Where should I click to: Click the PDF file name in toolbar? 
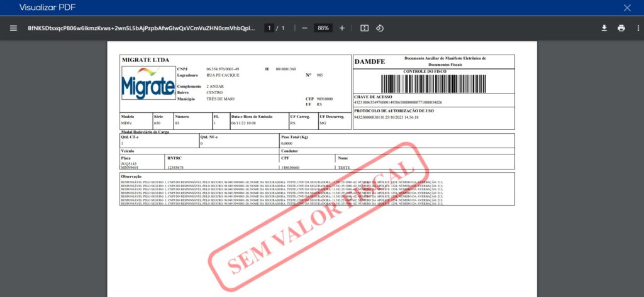coord(142,28)
